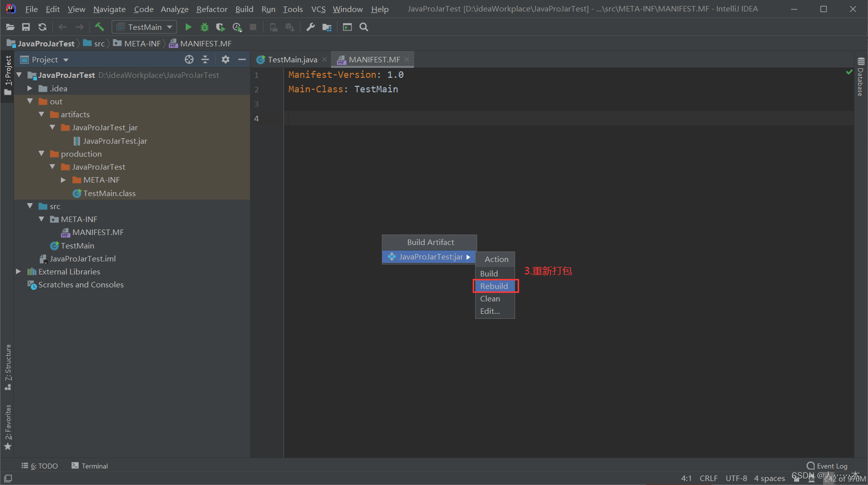The image size is (868, 485).
Task: Close the MANIFEST.MF editor tab
Action: 407,59
